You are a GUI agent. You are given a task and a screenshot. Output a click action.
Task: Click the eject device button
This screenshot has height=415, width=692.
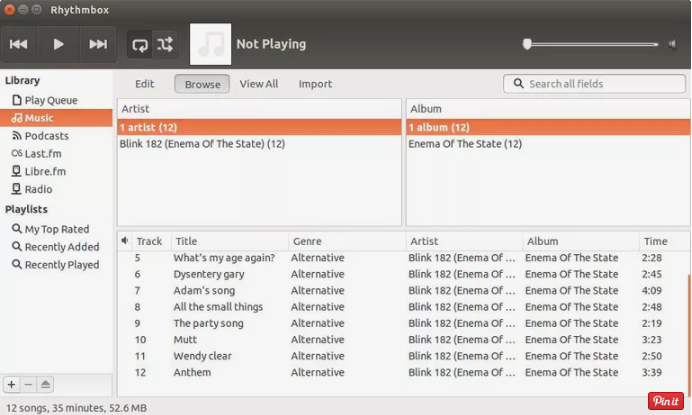45,385
